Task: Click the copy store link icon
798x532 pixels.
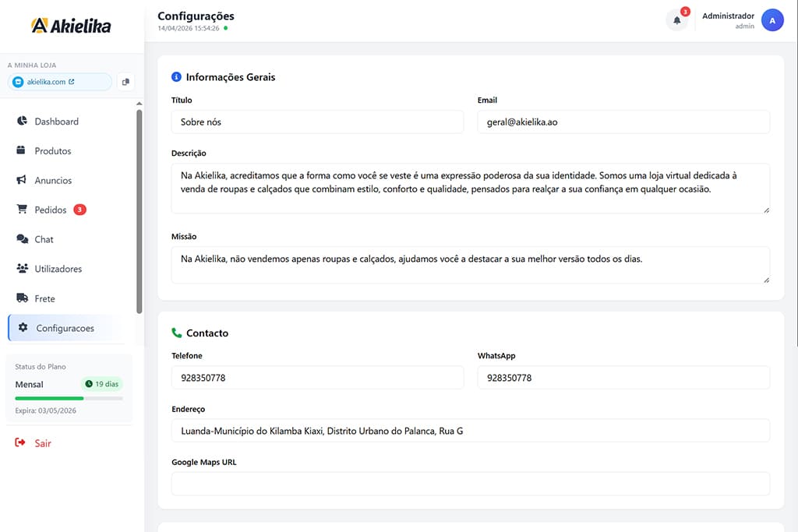Action: click(125, 82)
